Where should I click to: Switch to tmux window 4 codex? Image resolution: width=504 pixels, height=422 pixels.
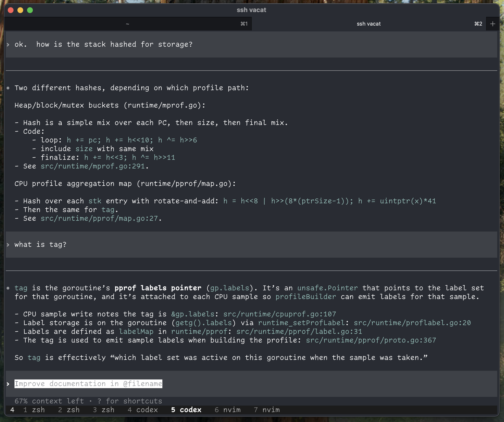click(143, 410)
